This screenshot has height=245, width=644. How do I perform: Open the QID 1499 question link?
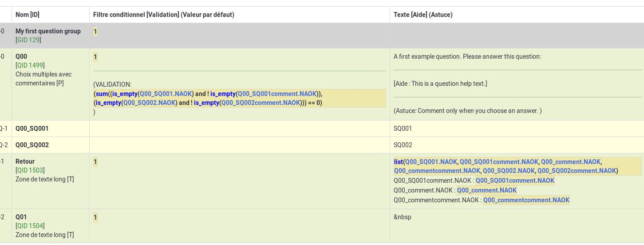tap(30, 65)
